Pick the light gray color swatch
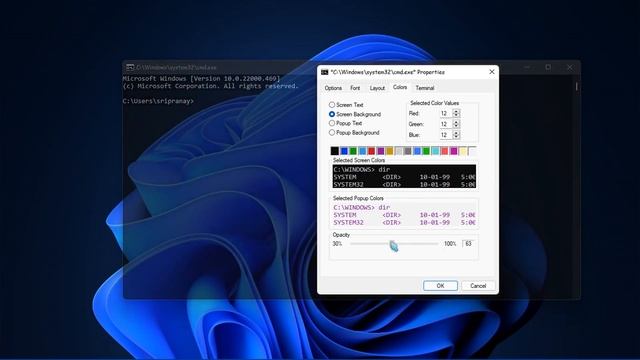640x360 pixels. tap(399, 151)
